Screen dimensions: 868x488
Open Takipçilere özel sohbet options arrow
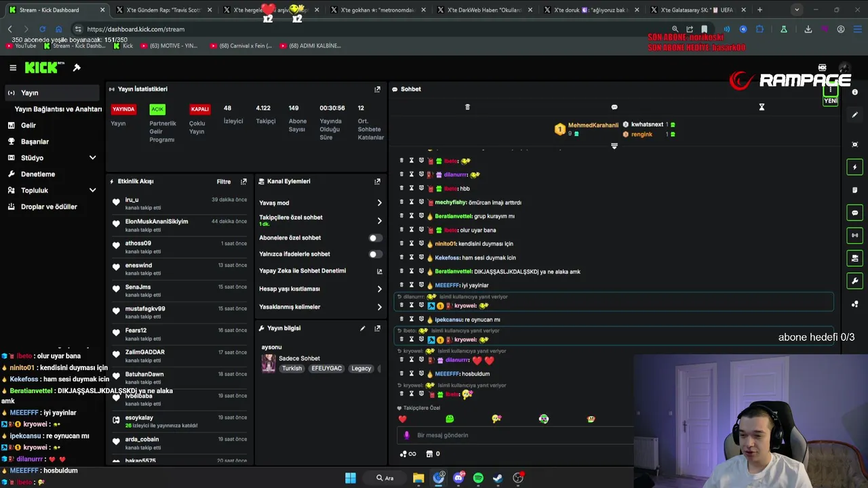pos(379,220)
